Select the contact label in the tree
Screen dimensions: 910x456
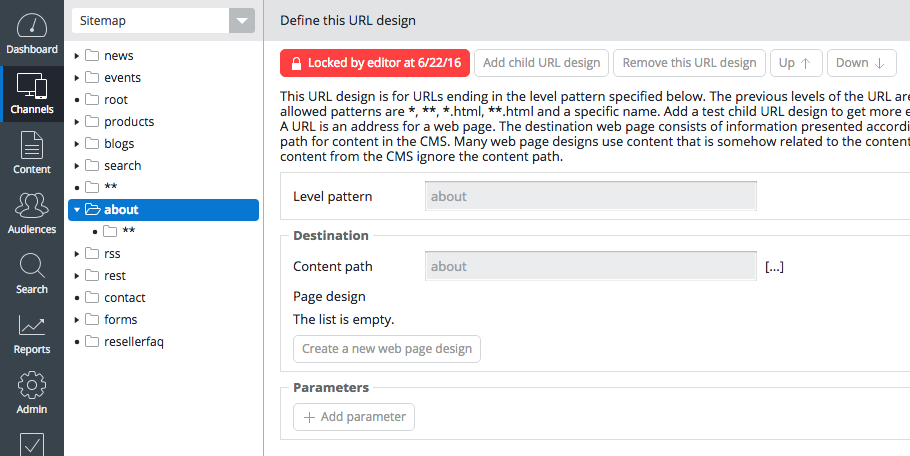click(x=125, y=298)
